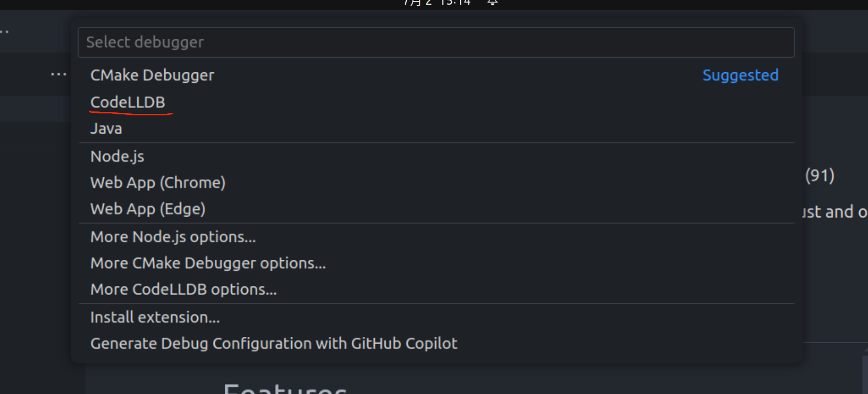868x394 pixels.
Task: Click the dots at the top-left edge
Action: click(x=4, y=32)
